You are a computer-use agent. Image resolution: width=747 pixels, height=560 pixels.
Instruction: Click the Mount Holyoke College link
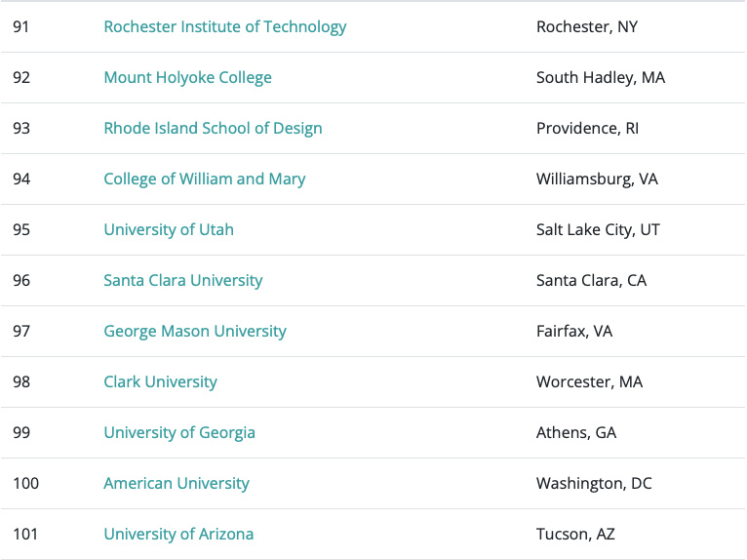(187, 78)
